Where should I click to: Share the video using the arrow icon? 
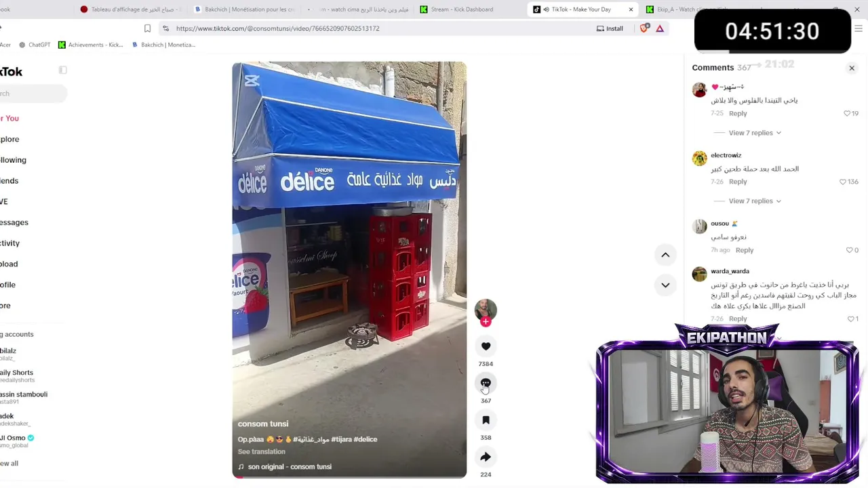[x=486, y=457]
